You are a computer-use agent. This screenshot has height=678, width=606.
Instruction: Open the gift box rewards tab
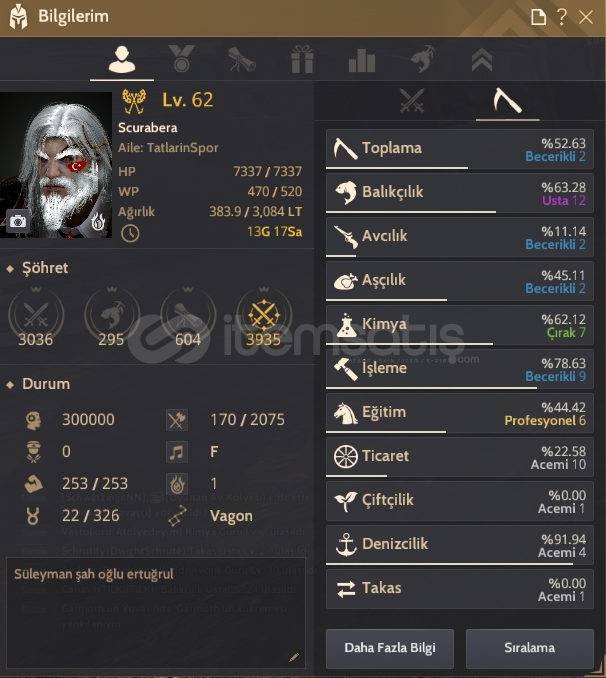(302, 59)
